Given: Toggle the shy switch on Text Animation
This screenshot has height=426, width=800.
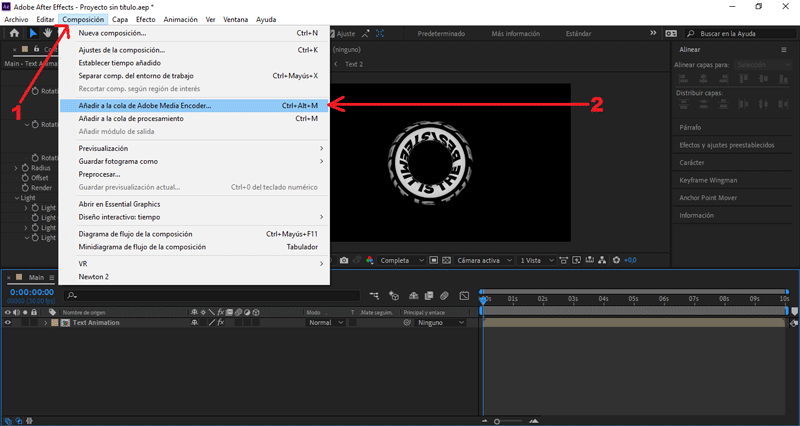Looking at the screenshot, I should tap(194, 322).
